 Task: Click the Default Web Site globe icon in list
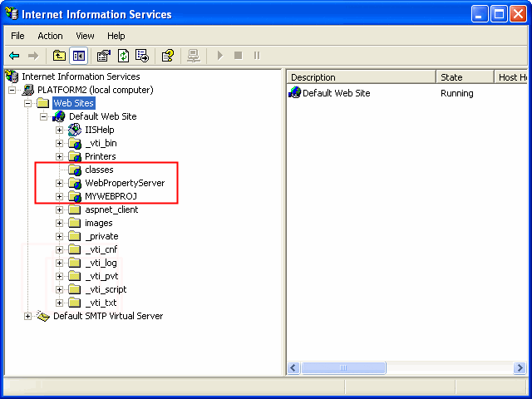(x=294, y=93)
